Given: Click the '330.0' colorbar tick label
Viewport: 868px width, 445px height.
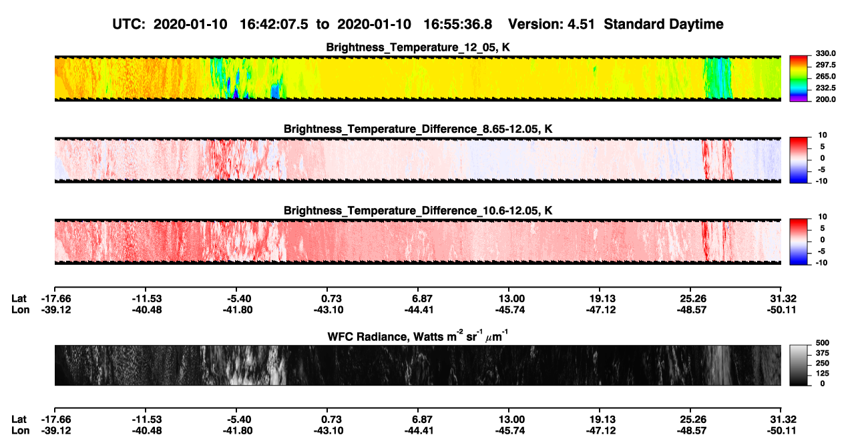Looking at the screenshot, I should pos(826,53).
